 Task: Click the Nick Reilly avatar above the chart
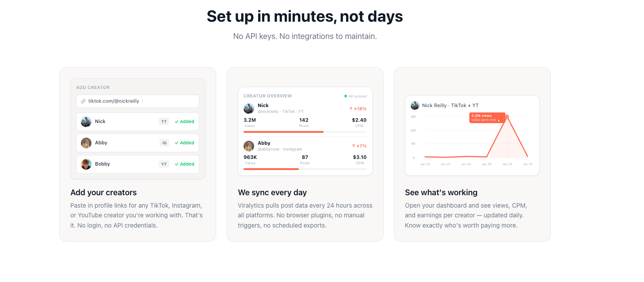(415, 105)
